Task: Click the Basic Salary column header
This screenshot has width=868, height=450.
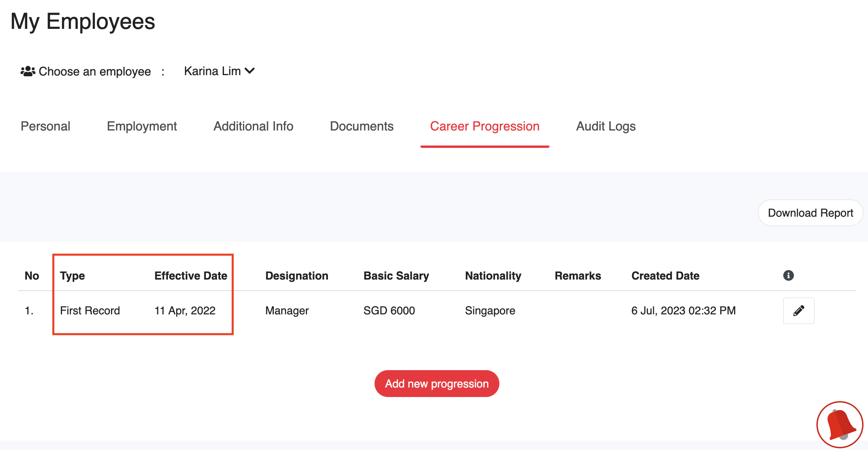Action: (396, 276)
